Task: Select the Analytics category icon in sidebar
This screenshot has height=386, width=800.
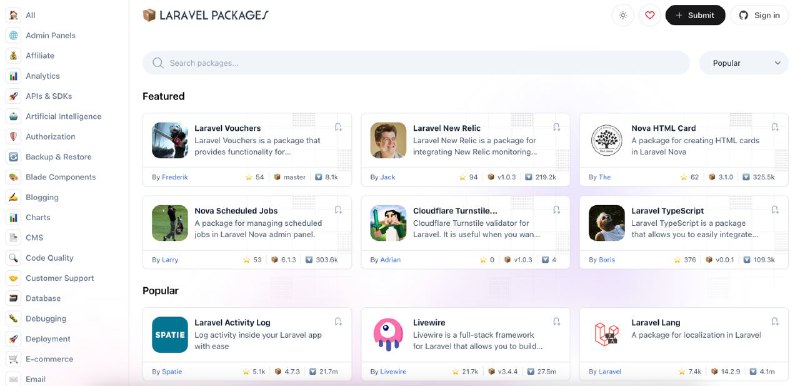Action: [14, 76]
